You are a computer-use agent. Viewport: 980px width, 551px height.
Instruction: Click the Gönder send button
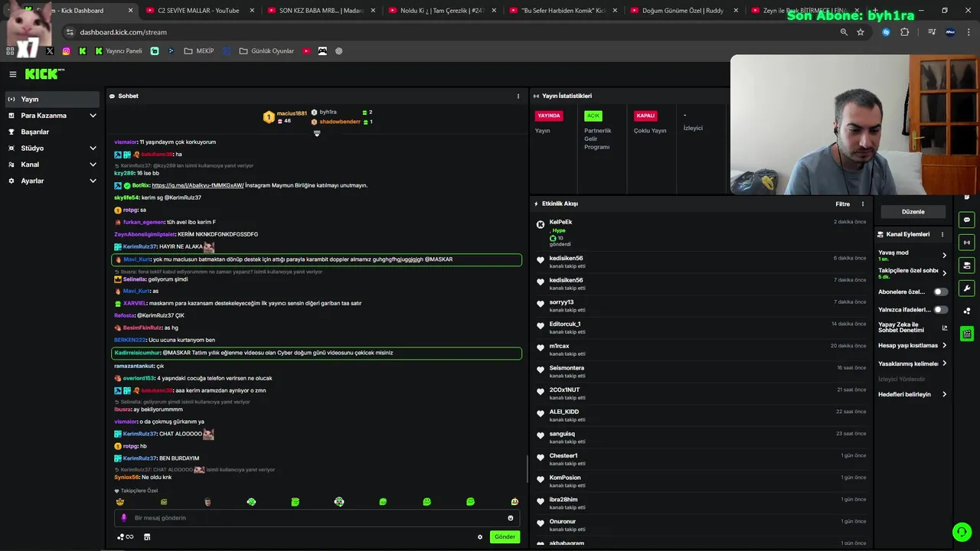click(505, 537)
